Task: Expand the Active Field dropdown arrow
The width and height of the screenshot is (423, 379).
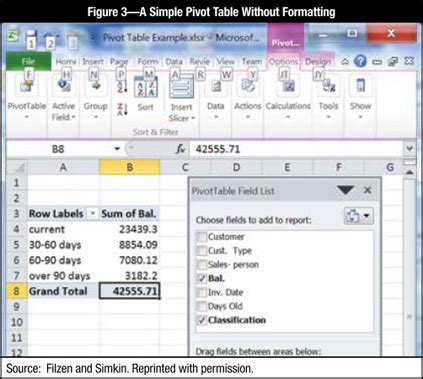Action: pos(73,117)
